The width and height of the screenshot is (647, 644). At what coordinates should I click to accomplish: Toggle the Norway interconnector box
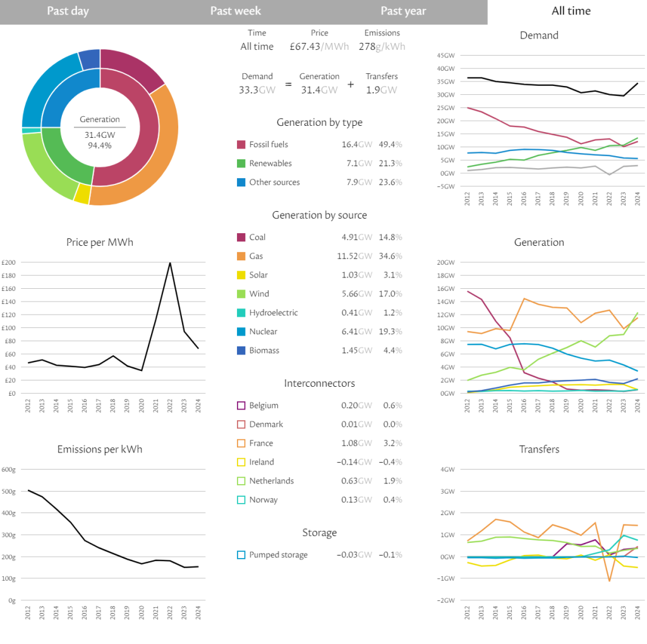(x=241, y=500)
